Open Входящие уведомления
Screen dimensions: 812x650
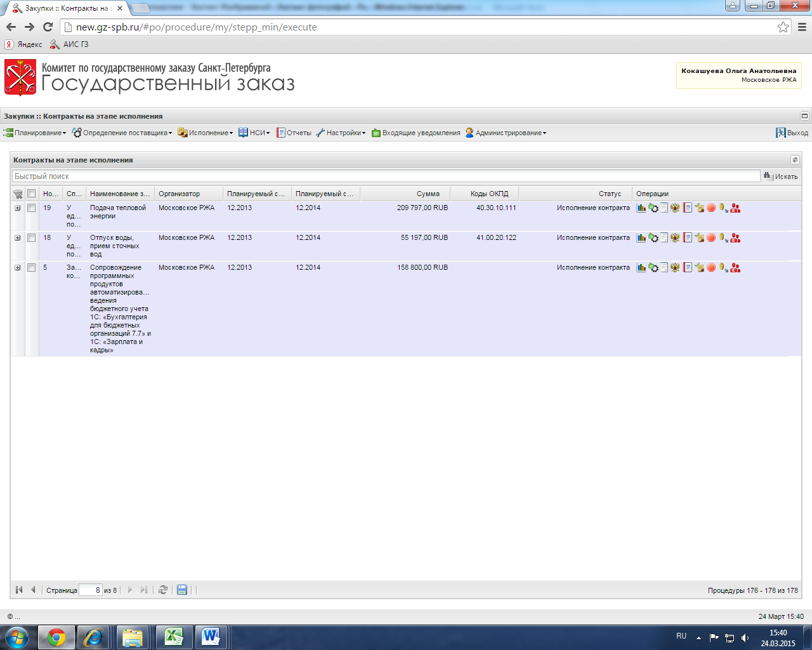pyautogui.click(x=416, y=133)
